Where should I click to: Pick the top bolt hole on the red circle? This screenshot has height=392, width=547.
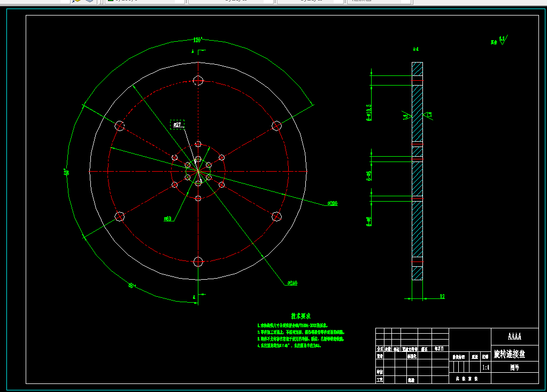[198, 81]
